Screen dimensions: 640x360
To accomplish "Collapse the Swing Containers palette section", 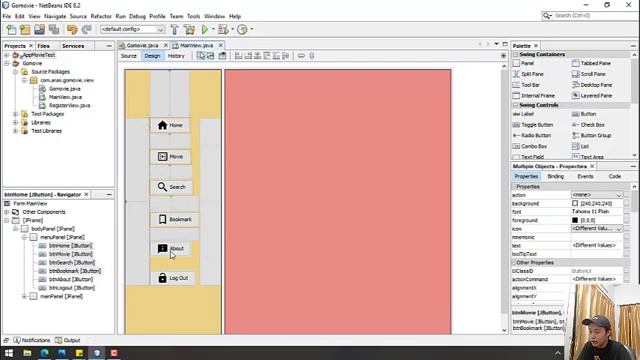I will pos(516,54).
